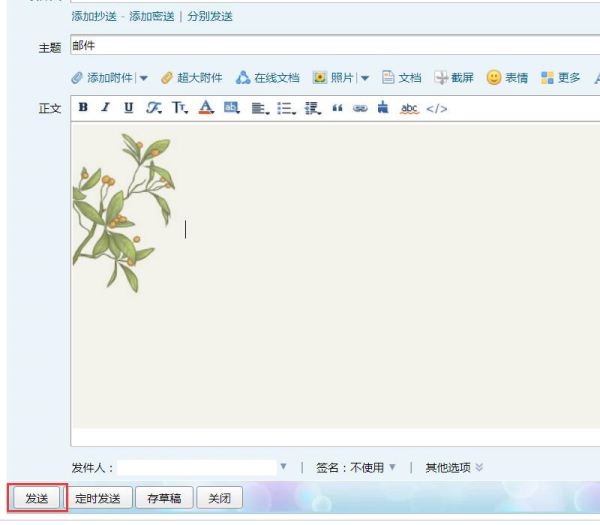Screen dimensions: 600x525
Task: Expand the 照片 dropdown arrow
Action: (x=365, y=78)
